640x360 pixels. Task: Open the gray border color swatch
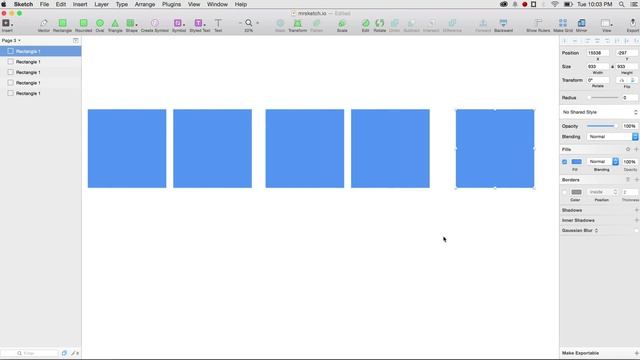(576, 192)
